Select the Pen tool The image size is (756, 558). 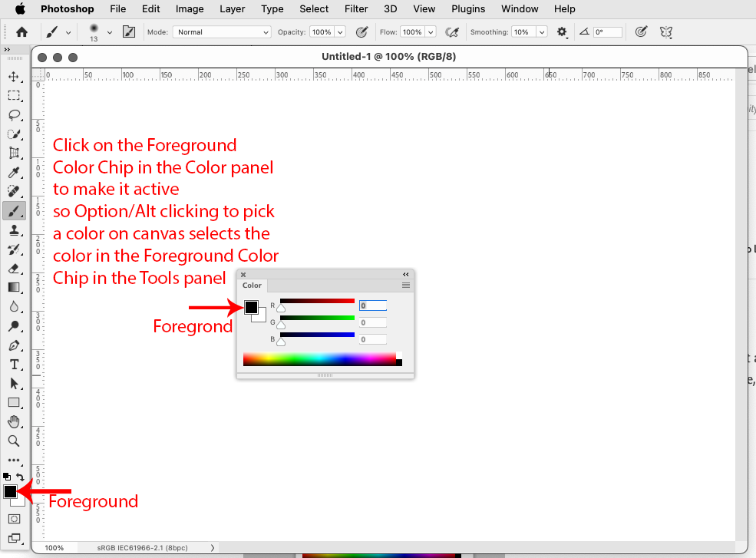pos(14,345)
